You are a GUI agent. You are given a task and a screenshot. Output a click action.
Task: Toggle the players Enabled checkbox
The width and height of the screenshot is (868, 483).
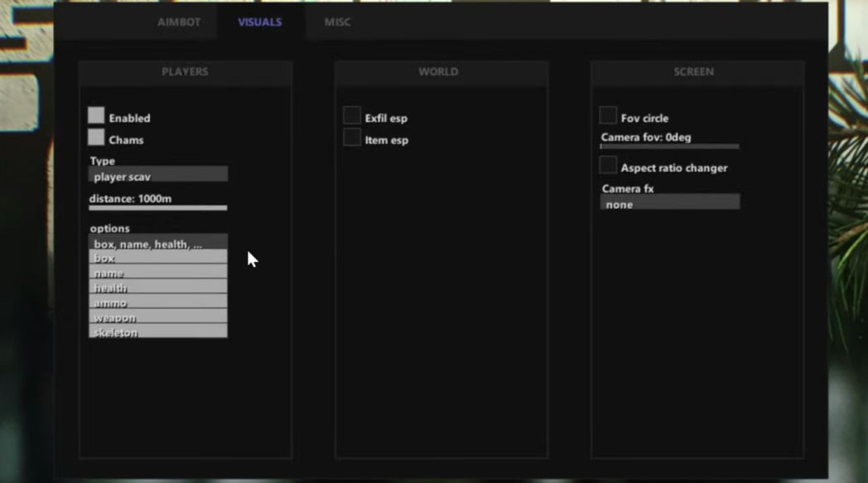(97, 116)
